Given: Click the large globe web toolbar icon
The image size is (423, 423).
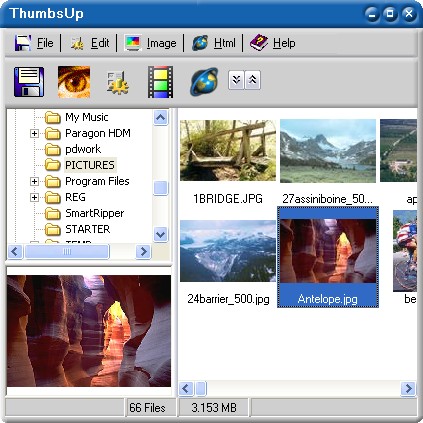Looking at the screenshot, I should [204, 82].
